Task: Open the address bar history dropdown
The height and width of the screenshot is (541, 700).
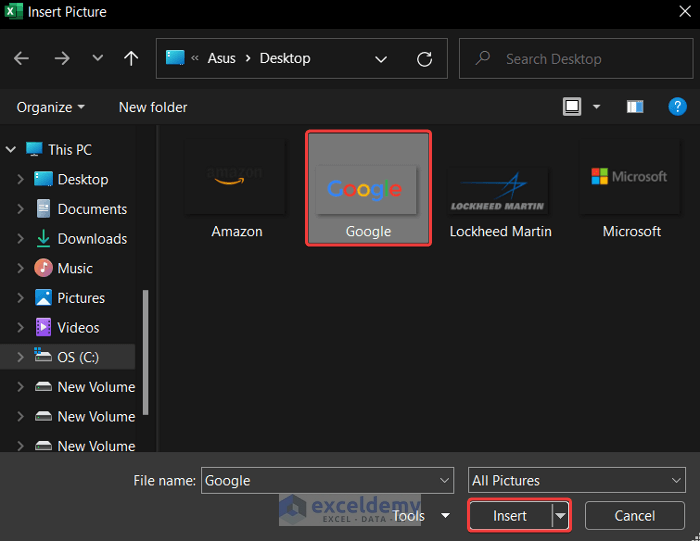Action: 381,59
